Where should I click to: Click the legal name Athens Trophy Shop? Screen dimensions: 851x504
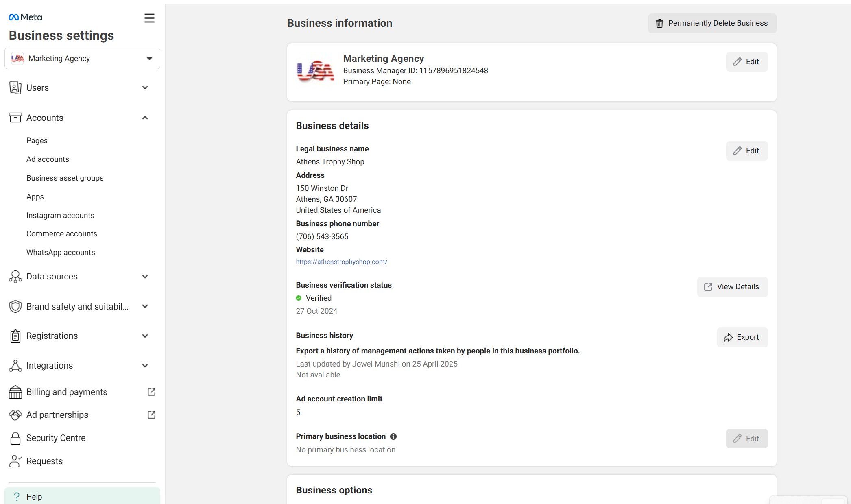330,162
